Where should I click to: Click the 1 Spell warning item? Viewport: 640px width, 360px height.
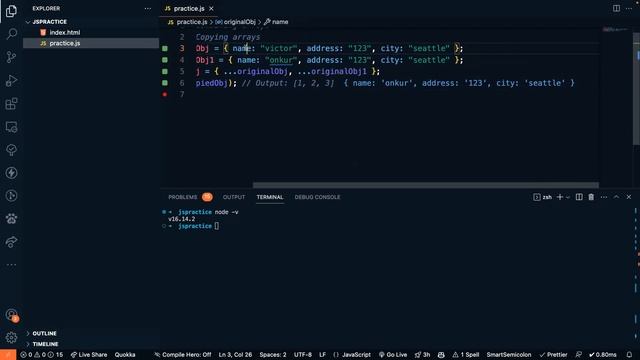click(x=465, y=355)
